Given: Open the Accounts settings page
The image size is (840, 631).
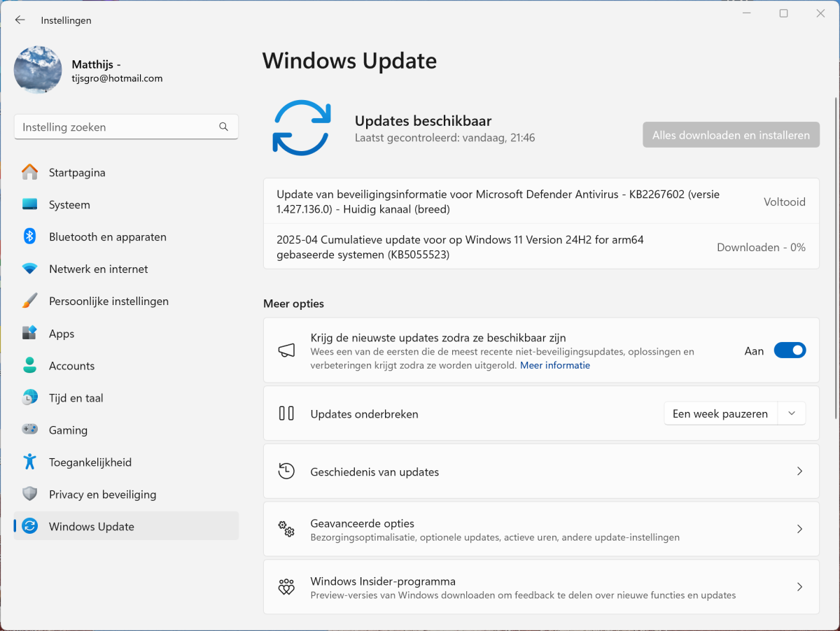Looking at the screenshot, I should pyautogui.click(x=71, y=365).
